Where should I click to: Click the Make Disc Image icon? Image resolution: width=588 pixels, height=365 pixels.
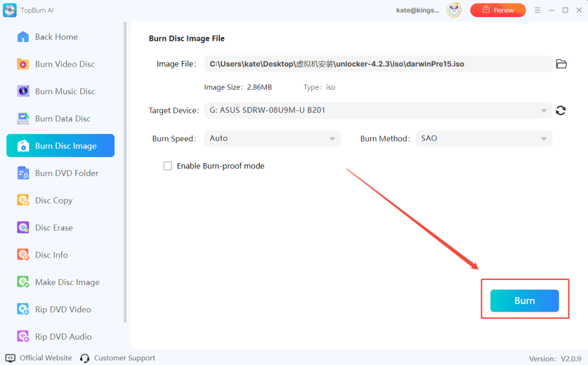[23, 282]
